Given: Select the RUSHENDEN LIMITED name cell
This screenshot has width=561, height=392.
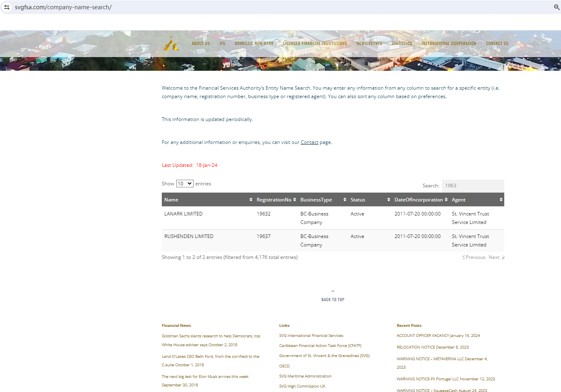Looking at the screenshot, I should pos(189,236).
